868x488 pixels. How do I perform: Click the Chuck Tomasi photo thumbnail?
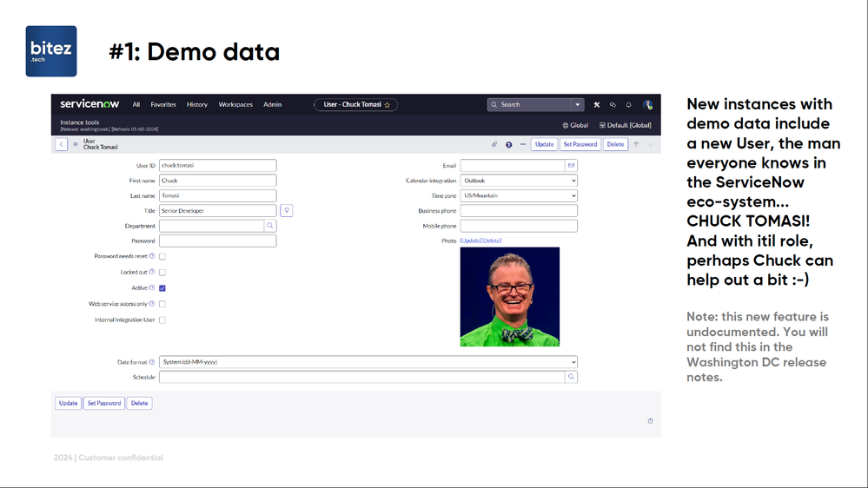(x=510, y=297)
